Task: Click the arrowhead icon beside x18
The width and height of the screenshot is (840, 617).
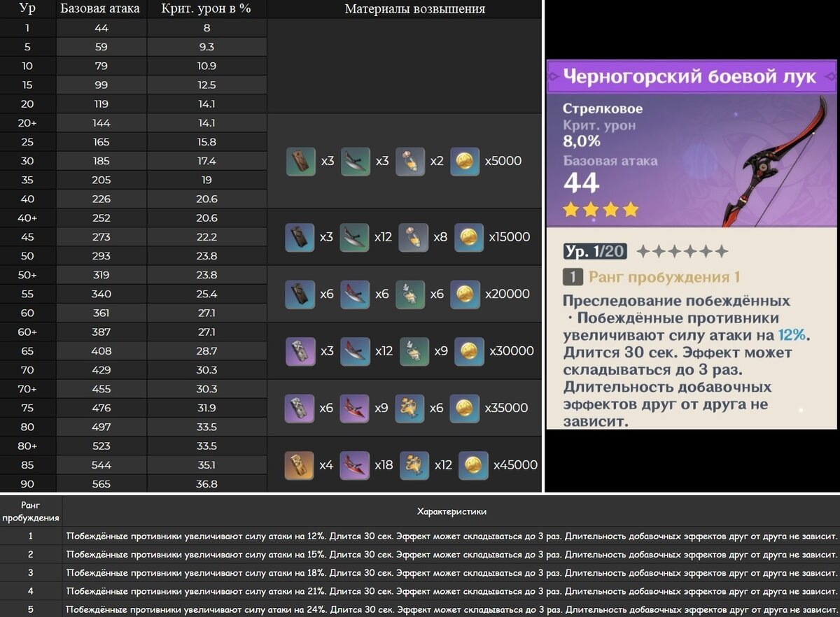Action: pyautogui.click(x=354, y=465)
